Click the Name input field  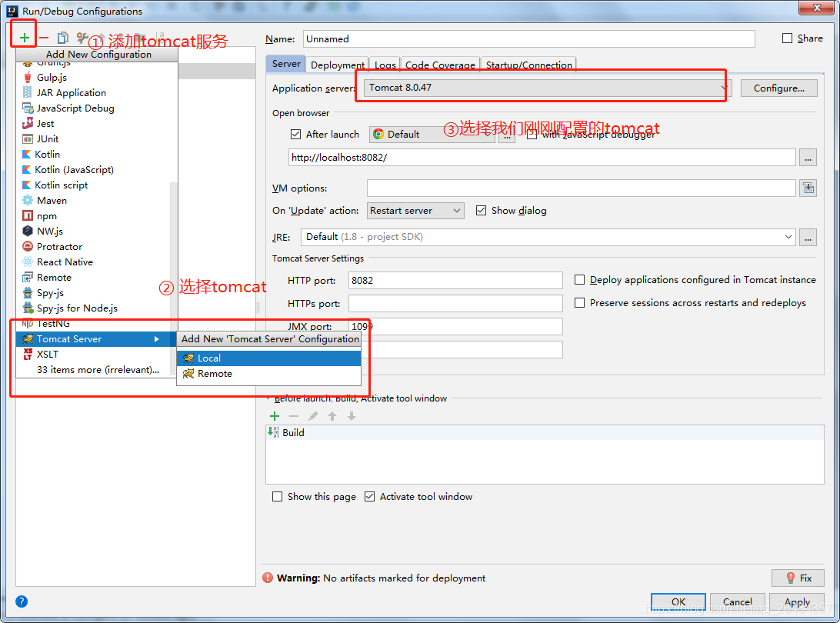528,39
